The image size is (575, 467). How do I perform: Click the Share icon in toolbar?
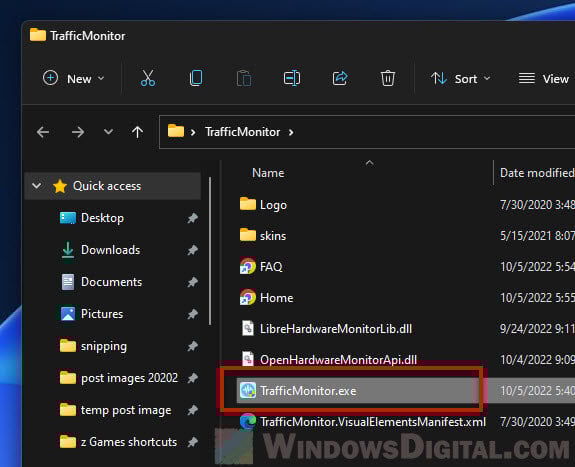pos(340,78)
